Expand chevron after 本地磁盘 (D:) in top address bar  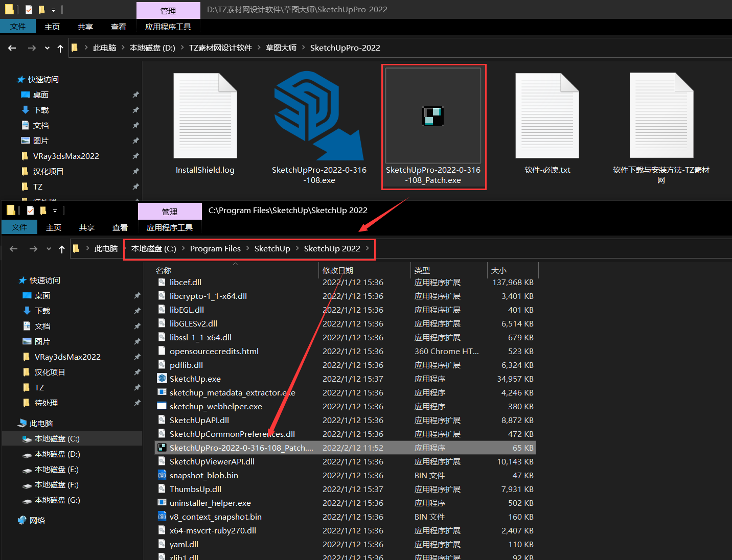[182, 48]
